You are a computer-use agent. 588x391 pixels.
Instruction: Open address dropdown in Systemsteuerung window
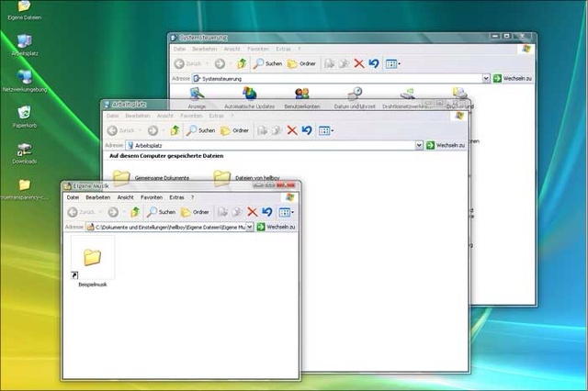tap(486, 78)
